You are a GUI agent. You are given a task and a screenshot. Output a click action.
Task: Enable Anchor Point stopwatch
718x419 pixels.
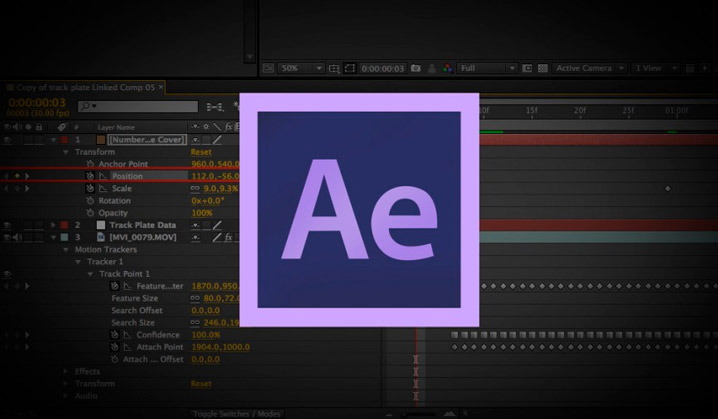(90, 163)
